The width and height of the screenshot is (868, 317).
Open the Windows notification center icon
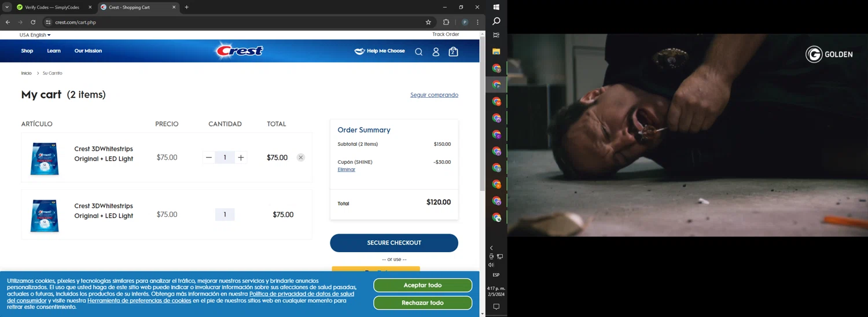tap(496, 307)
